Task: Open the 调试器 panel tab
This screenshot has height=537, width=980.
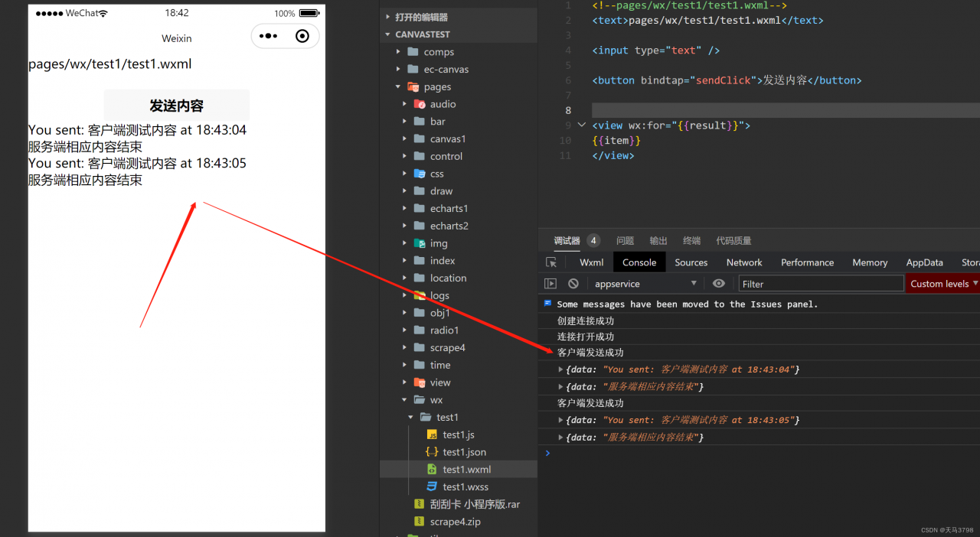Action: (567, 240)
